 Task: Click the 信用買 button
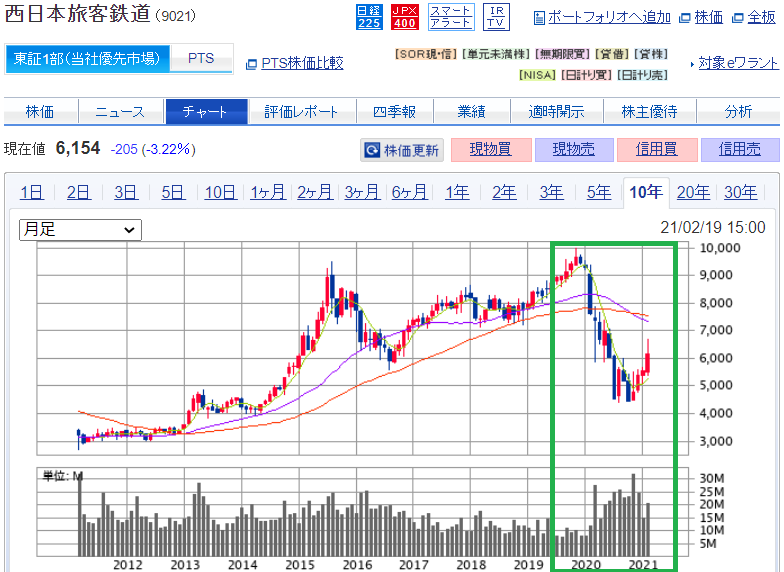pos(657,150)
